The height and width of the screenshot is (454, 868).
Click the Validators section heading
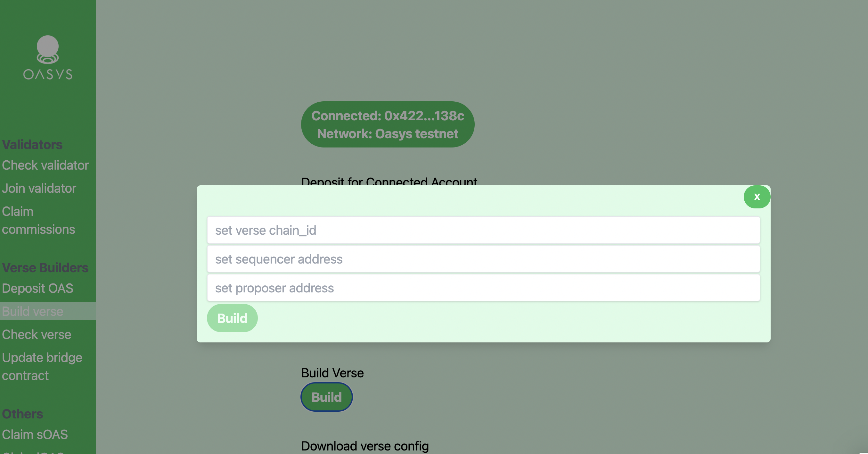coord(32,144)
